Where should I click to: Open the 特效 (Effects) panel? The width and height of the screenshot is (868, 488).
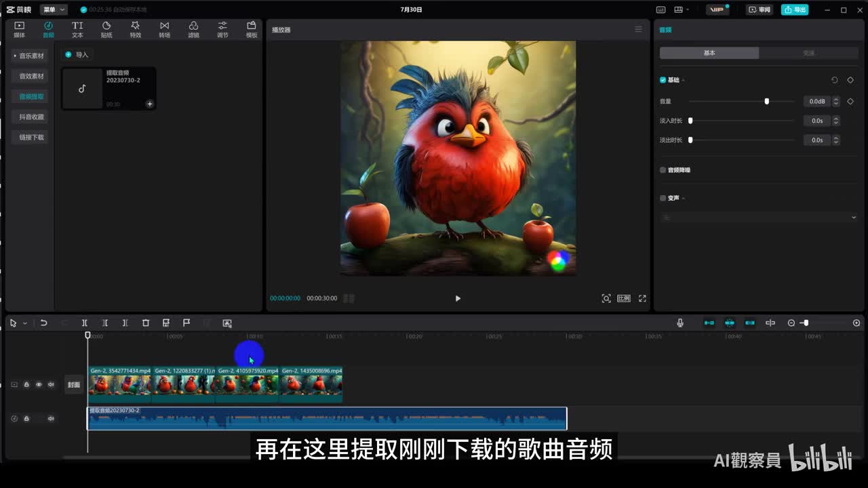(x=136, y=29)
